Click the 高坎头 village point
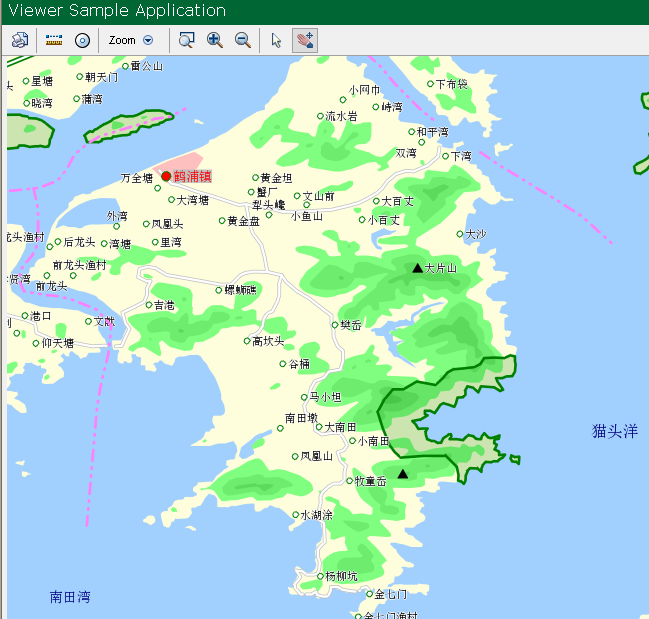This screenshot has width=649, height=619. (x=246, y=341)
